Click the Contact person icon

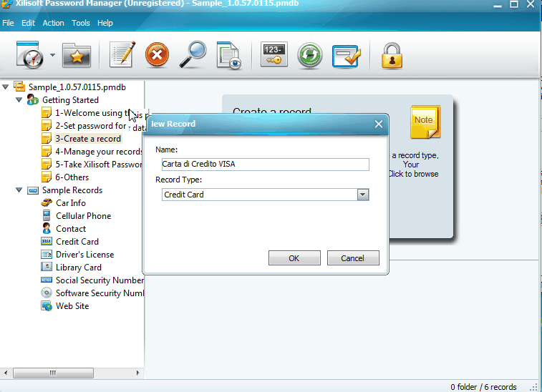(47, 228)
